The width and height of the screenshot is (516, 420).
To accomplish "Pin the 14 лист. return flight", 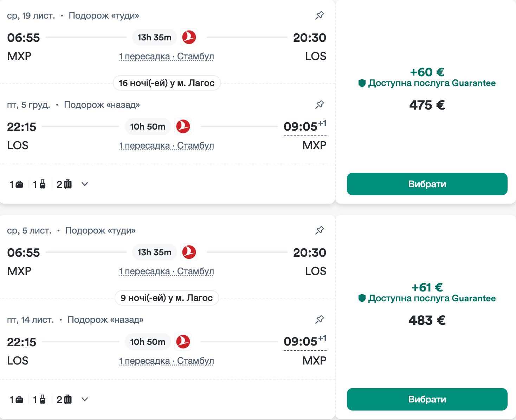I will click(x=320, y=320).
